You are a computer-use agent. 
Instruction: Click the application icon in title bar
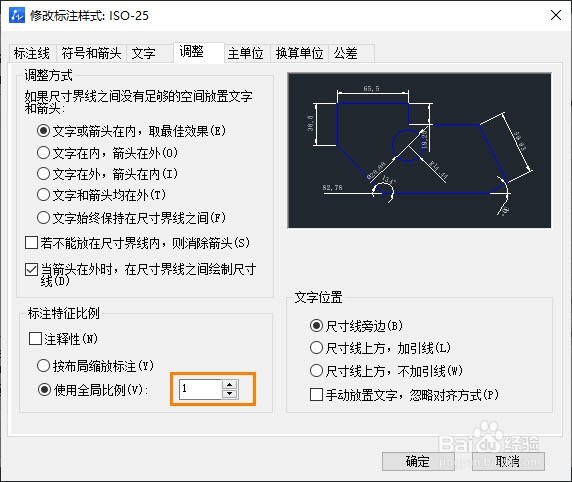click(17, 15)
